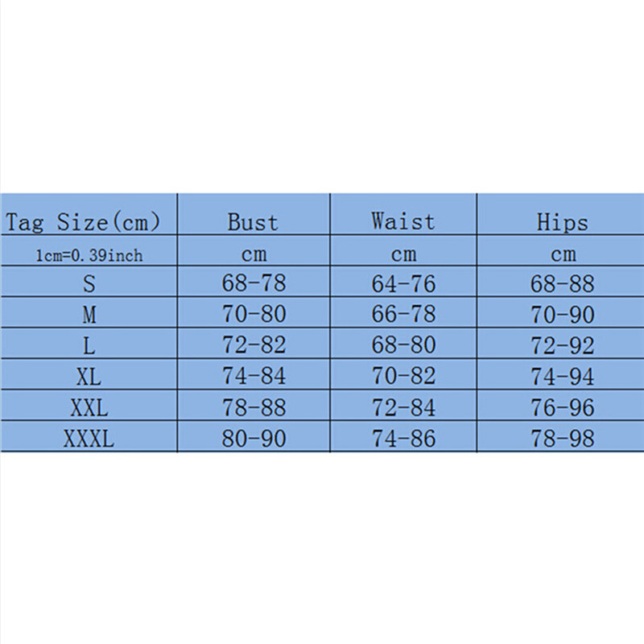Click the 72-84 waist value for XXL
This screenshot has height=644, width=644.
click(x=403, y=408)
